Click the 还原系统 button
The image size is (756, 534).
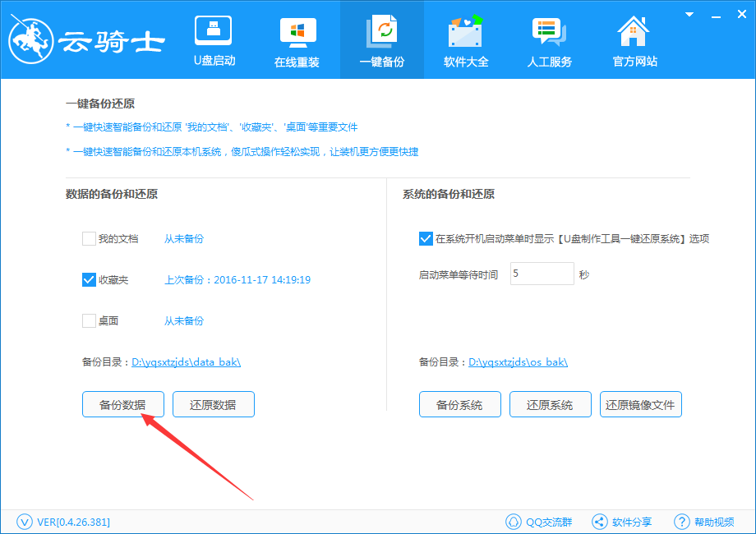(550, 404)
